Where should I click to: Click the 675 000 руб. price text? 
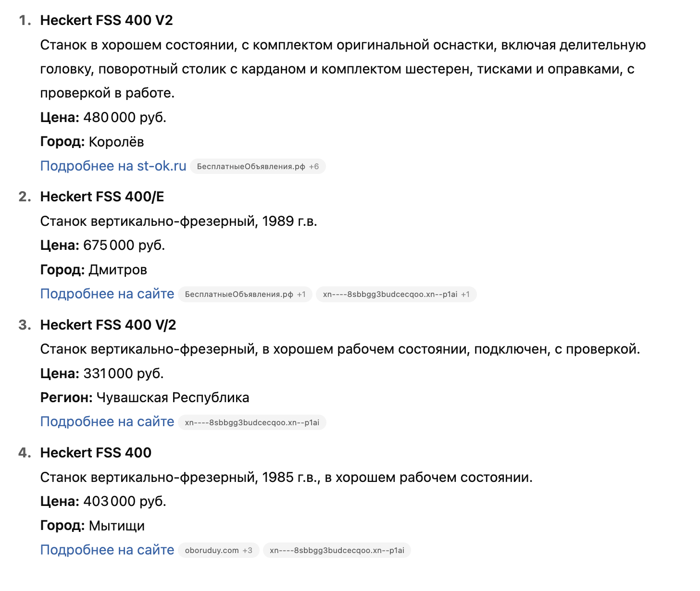[x=124, y=245]
